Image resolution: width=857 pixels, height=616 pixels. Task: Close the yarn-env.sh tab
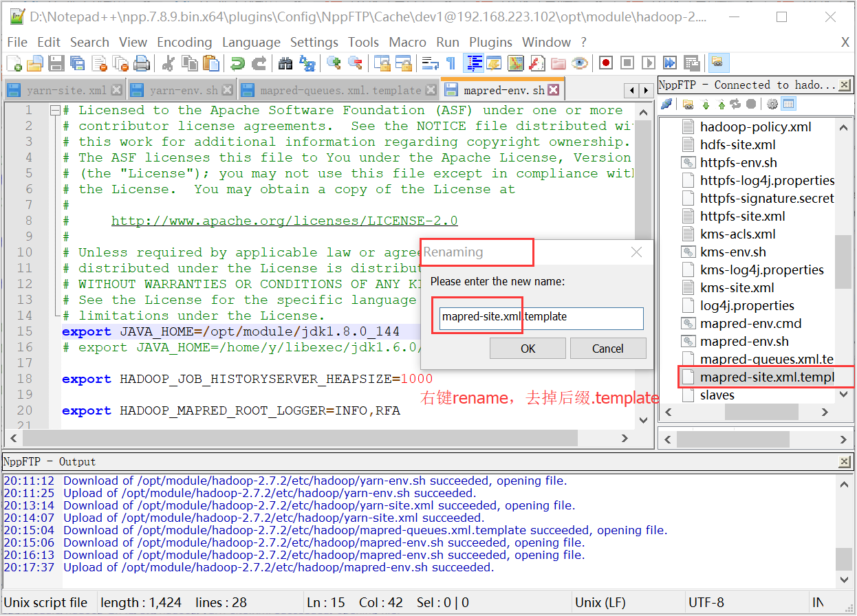point(228,90)
